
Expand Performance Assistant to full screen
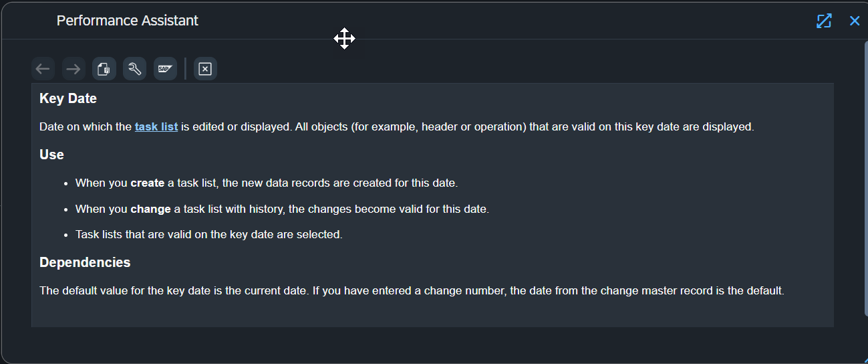click(824, 21)
